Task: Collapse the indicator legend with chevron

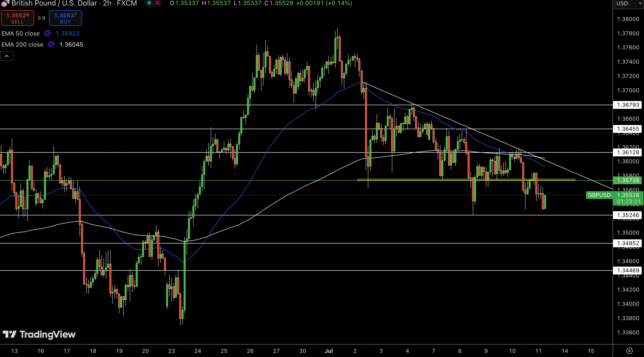Action: point(7,56)
